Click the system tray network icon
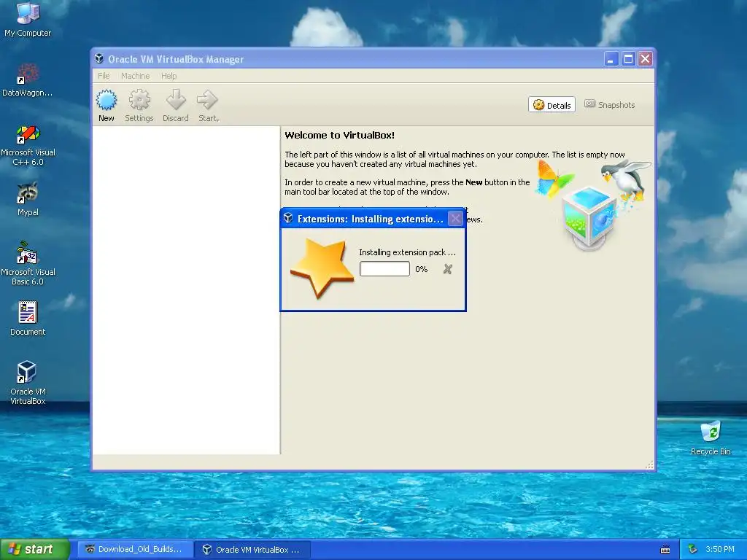This screenshot has width=747, height=560. coord(693,549)
